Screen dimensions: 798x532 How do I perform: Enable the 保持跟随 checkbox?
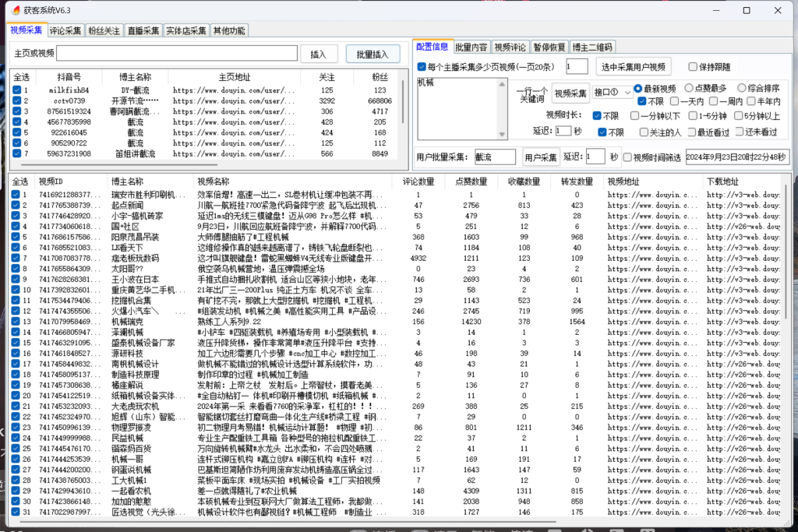click(x=694, y=67)
